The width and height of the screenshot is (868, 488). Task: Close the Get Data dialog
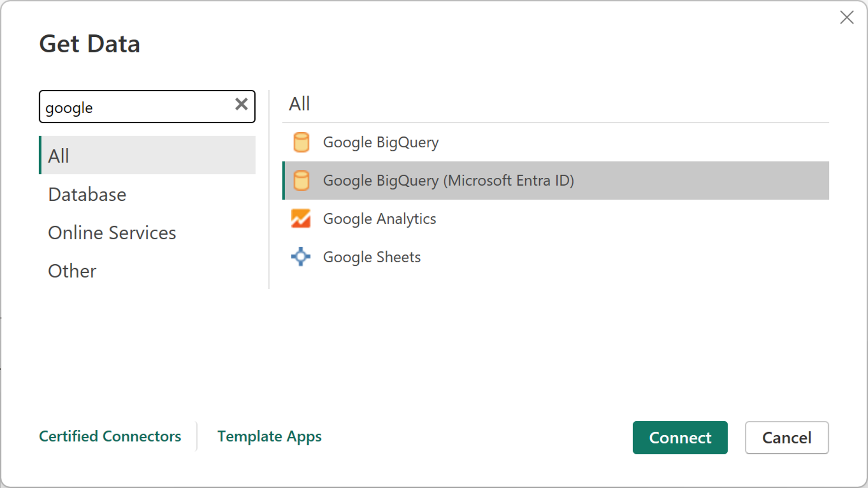click(847, 17)
